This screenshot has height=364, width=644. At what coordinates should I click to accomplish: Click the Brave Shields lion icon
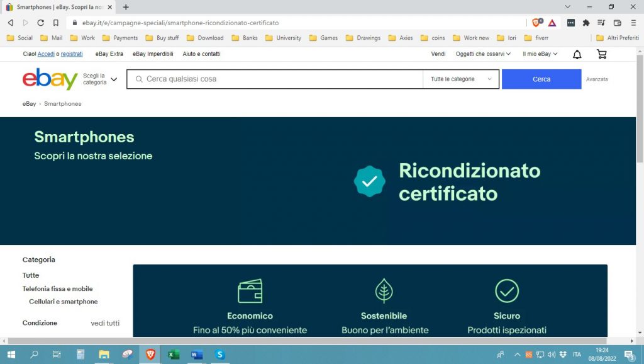pyautogui.click(x=536, y=23)
